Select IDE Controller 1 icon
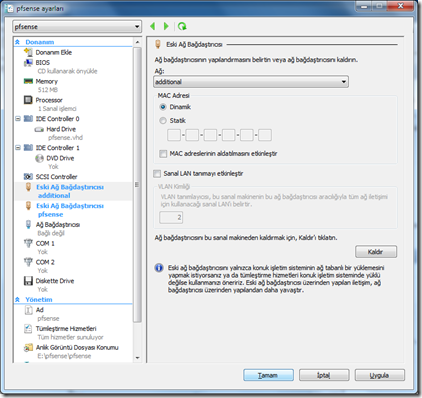 click(x=28, y=148)
